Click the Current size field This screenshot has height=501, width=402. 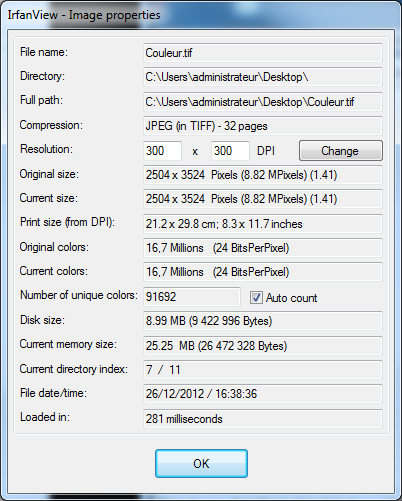263,199
